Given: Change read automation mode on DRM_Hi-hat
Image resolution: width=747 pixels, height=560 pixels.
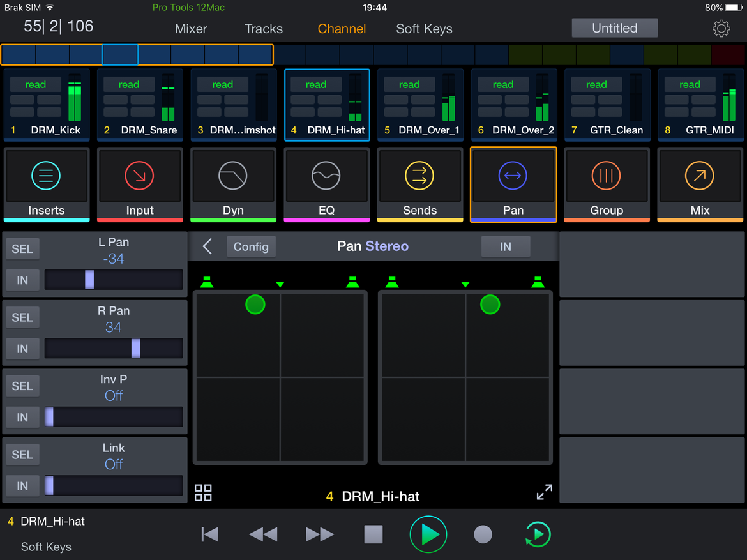Looking at the screenshot, I should click(316, 85).
